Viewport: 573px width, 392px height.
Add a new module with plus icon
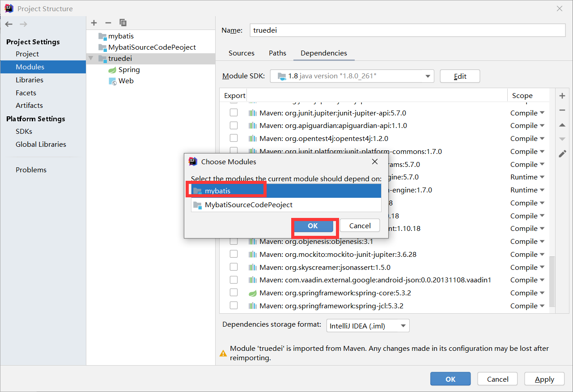tap(94, 23)
